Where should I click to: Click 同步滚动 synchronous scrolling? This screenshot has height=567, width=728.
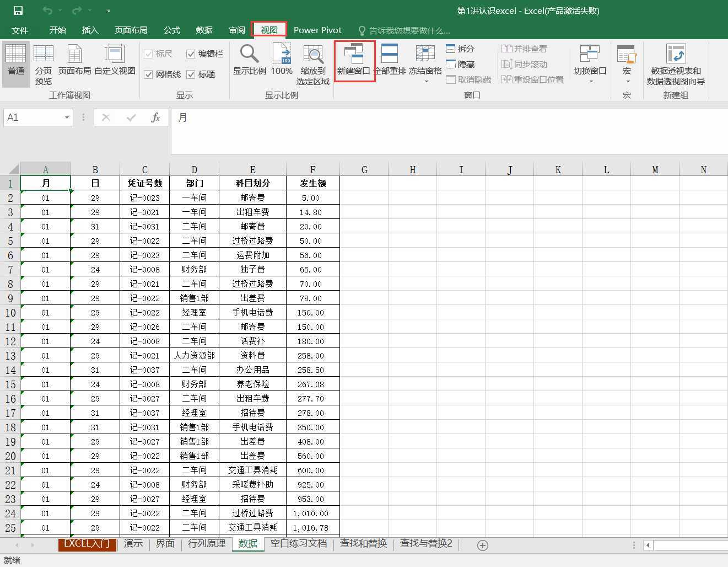[524, 64]
